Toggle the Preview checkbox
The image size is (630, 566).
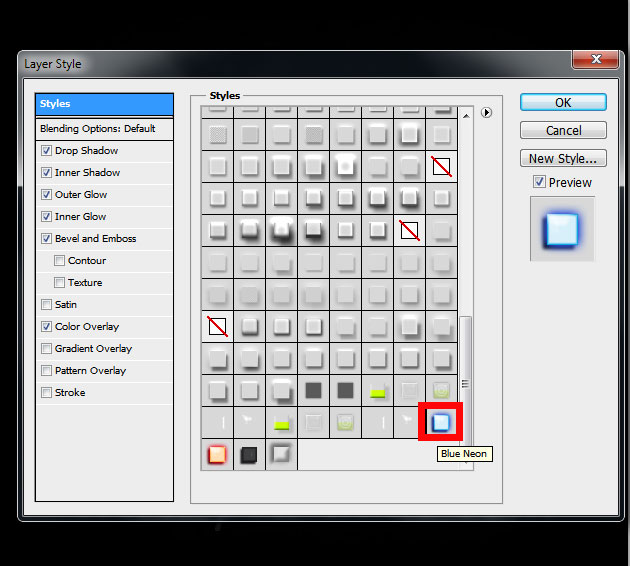pyautogui.click(x=539, y=182)
